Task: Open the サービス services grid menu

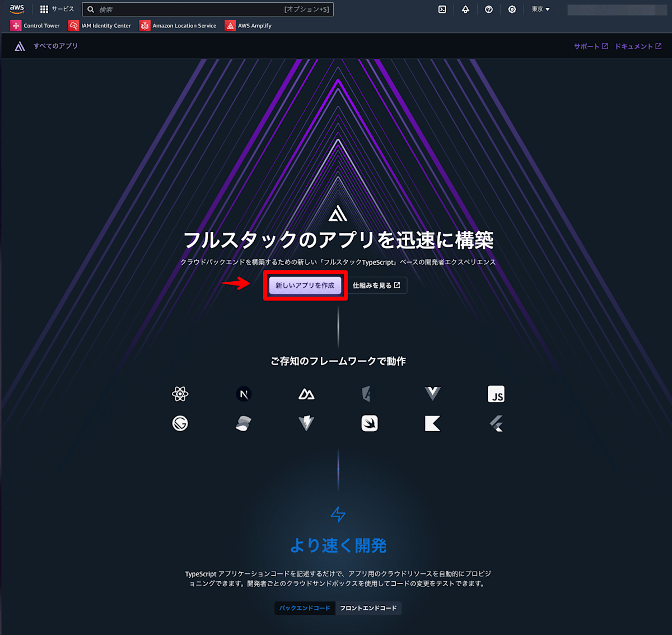Action: click(57, 9)
